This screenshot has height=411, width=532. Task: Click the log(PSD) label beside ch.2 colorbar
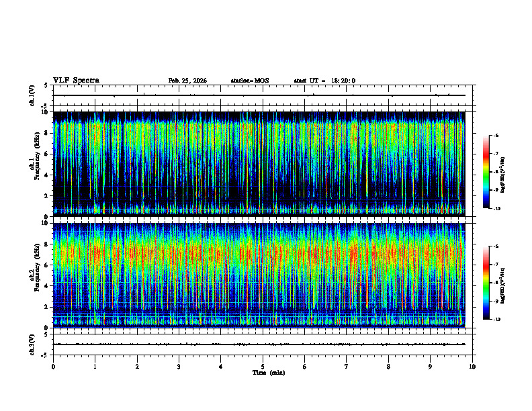pyautogui.click(x=503, y=285)
